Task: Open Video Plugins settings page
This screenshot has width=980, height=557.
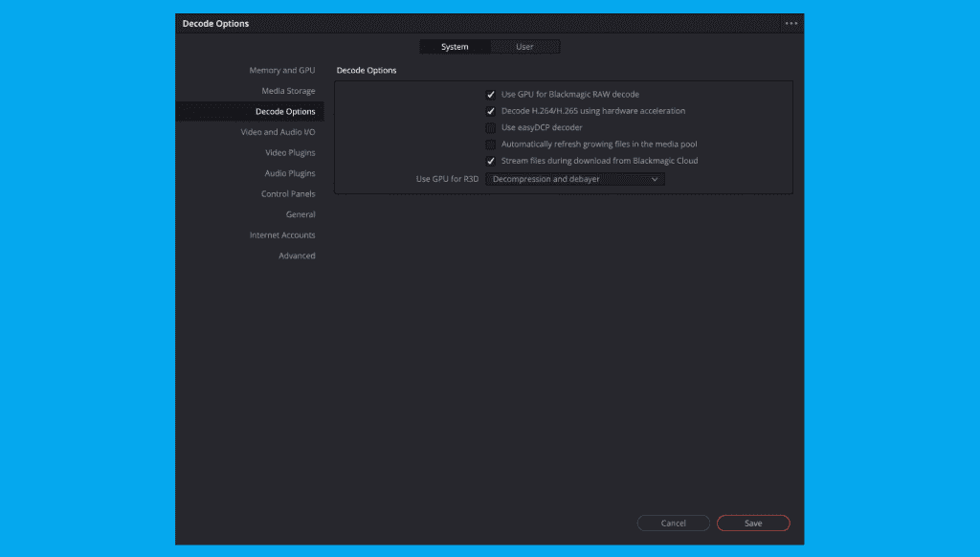Action: [x=290, y=153]
